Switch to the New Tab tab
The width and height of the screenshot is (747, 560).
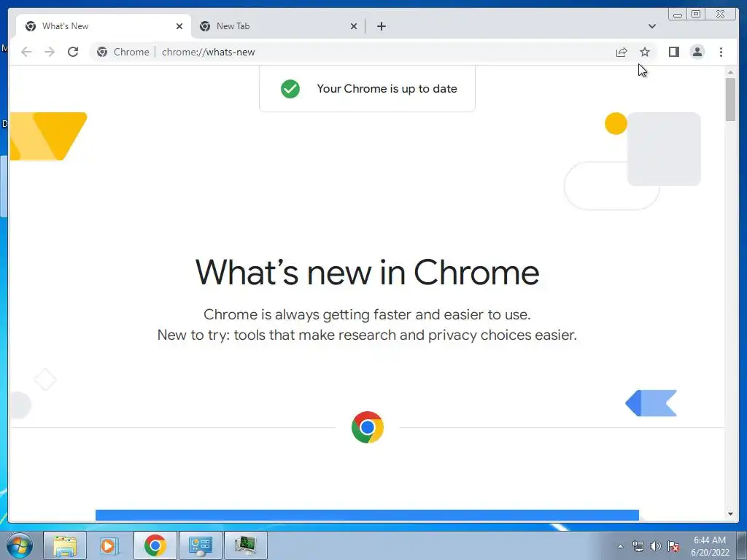[x=278, y=26]
